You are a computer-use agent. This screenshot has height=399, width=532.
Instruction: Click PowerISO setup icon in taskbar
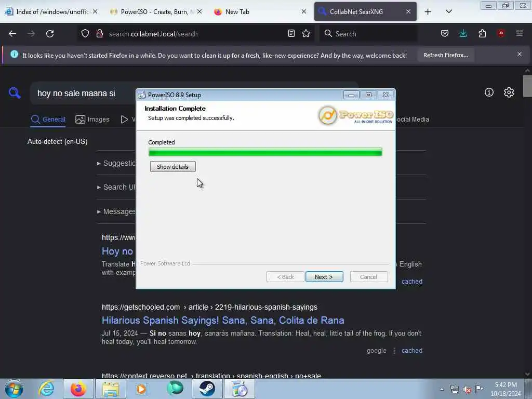pyautogui.click(x=240, y=389)
